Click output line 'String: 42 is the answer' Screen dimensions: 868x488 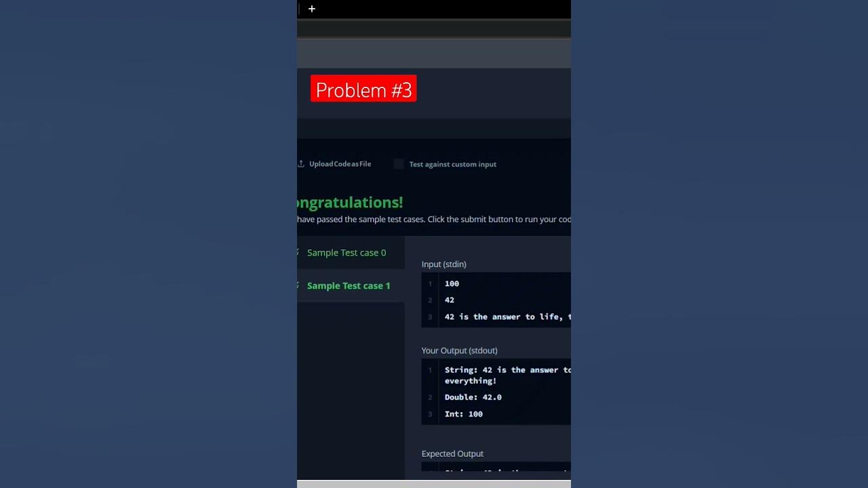pos(508,370)
